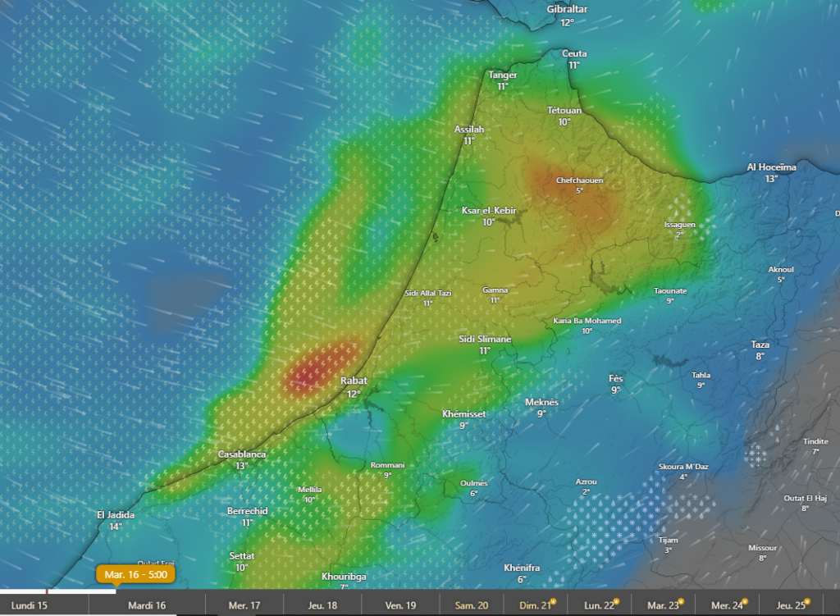The width and height of the screenshot is (840, 616).
Task: Select Lun. 22 premium forecast day
Action: tap(599, 605)
